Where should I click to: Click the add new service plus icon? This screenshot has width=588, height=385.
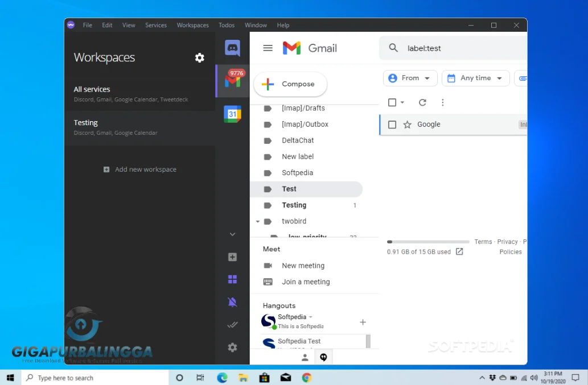click(x=232, y=257)
